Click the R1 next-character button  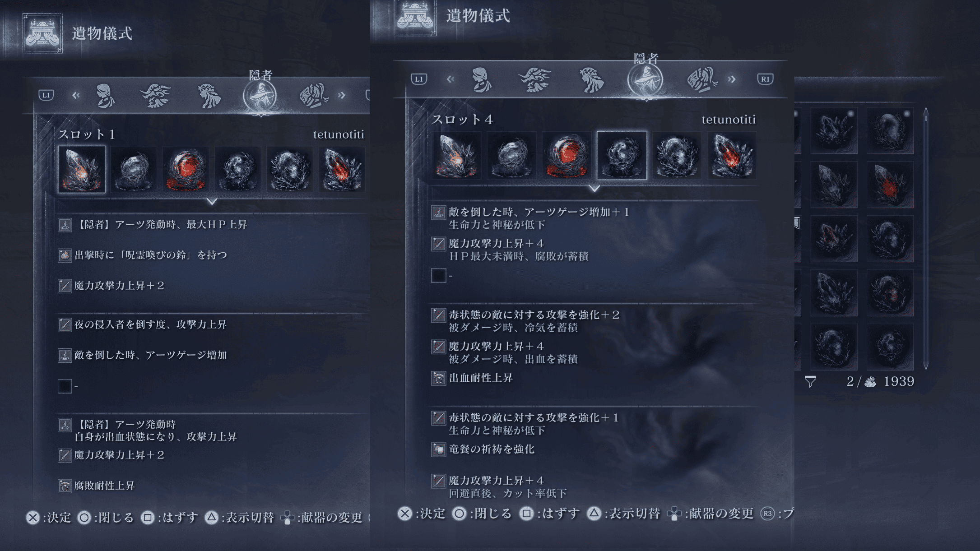pos(765,79)
